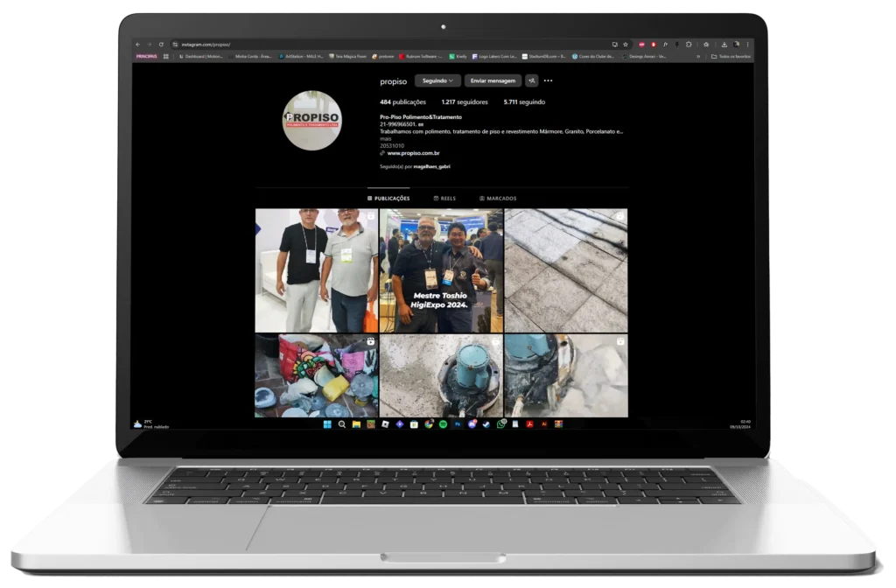Open the Chrome three-dot menu
Screen dimensions: 896x588
click(x=747, y=45)
